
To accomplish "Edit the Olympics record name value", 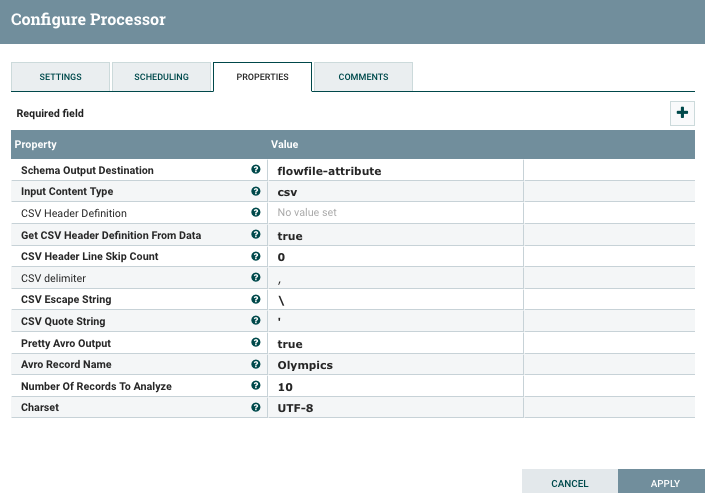I will coord(398,365).
